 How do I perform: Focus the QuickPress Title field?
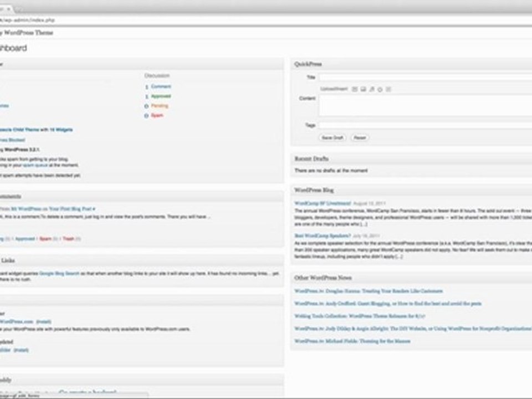tap(425, 78)
